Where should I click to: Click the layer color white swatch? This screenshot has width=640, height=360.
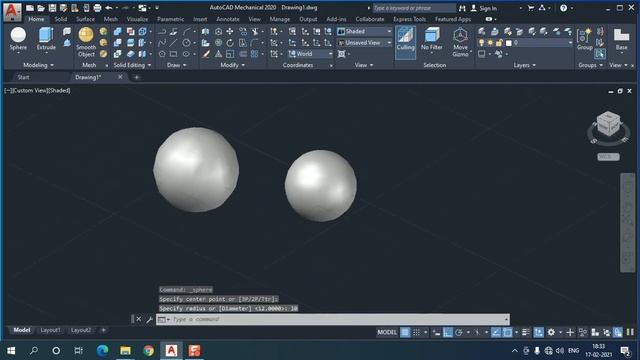coord(509,42)
